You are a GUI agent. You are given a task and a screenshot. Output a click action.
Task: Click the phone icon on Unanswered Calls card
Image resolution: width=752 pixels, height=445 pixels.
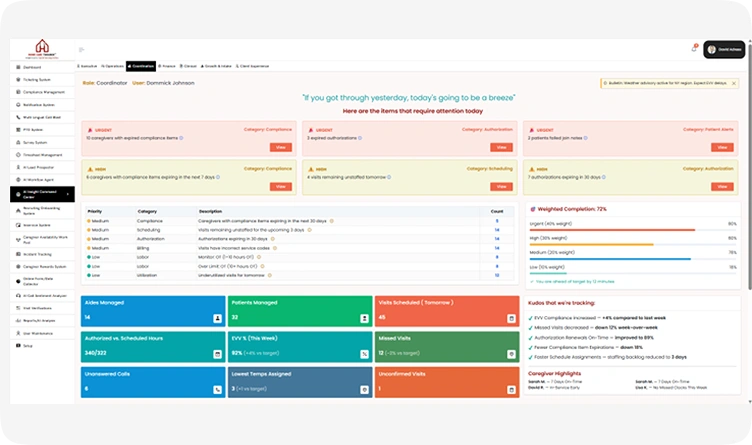pos(217,390)
